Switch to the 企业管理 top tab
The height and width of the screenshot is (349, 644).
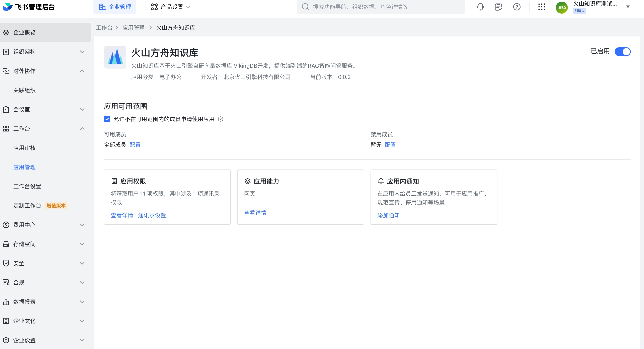pyautogui.click(x=115, y=7)
